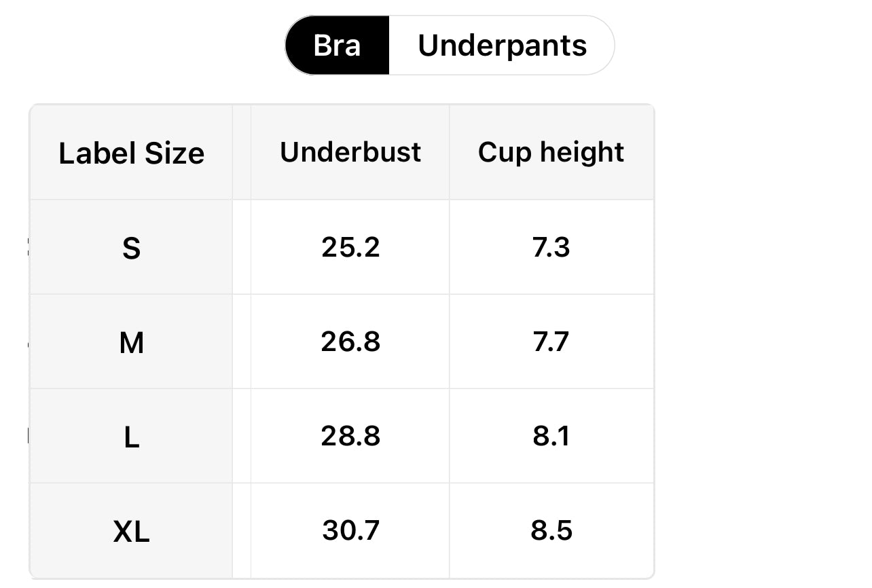Select the M label size cell
872x588 pixels.
click(x=131, y=342)
